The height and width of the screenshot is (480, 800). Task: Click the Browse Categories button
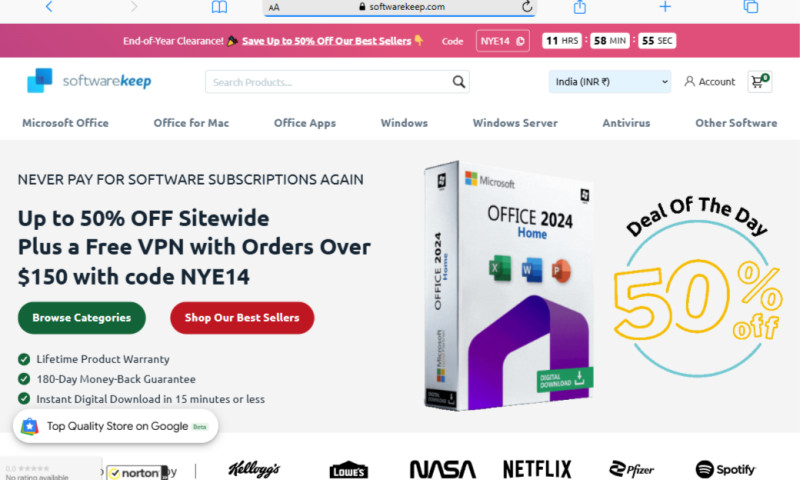(82, 318)
